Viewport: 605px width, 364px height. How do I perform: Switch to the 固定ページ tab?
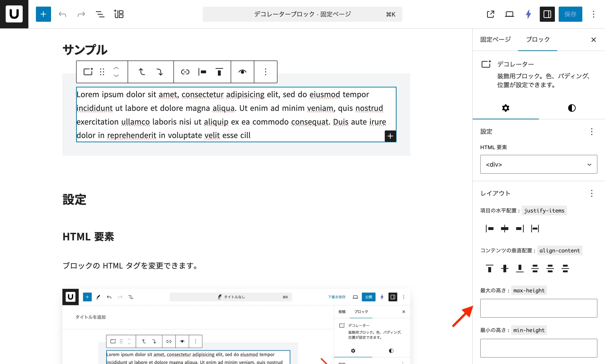click(x=495, y=39)
